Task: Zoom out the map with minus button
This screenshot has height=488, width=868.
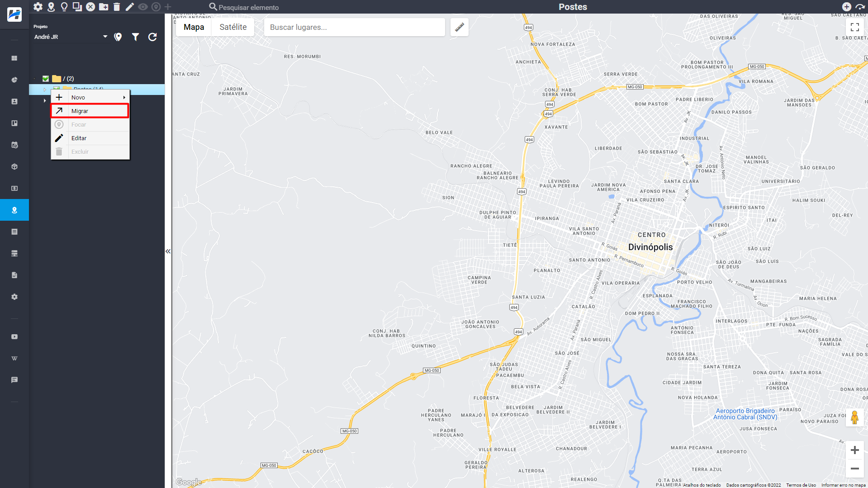Action: (x=855, y=469)
